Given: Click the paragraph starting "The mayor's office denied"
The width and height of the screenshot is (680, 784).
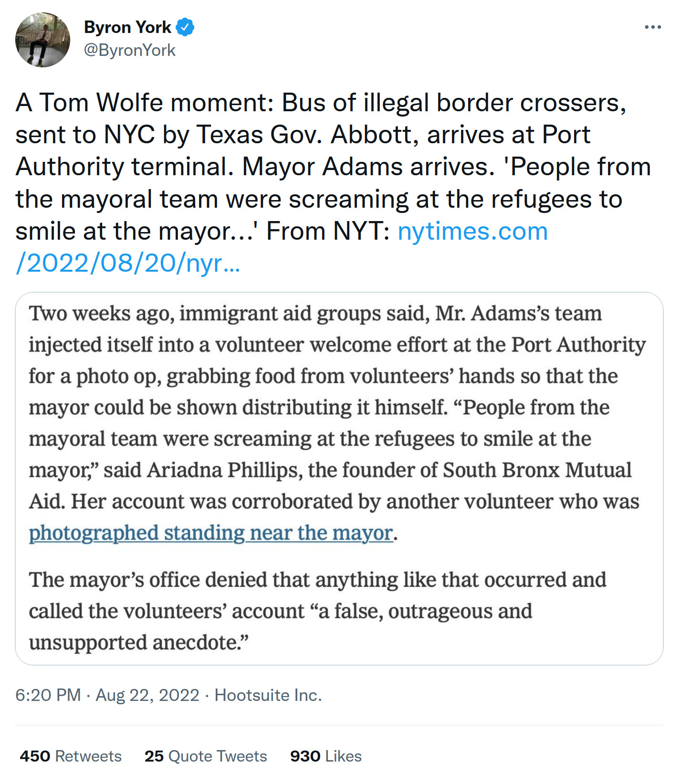Looking at the screenshot, I should point(317,580).
